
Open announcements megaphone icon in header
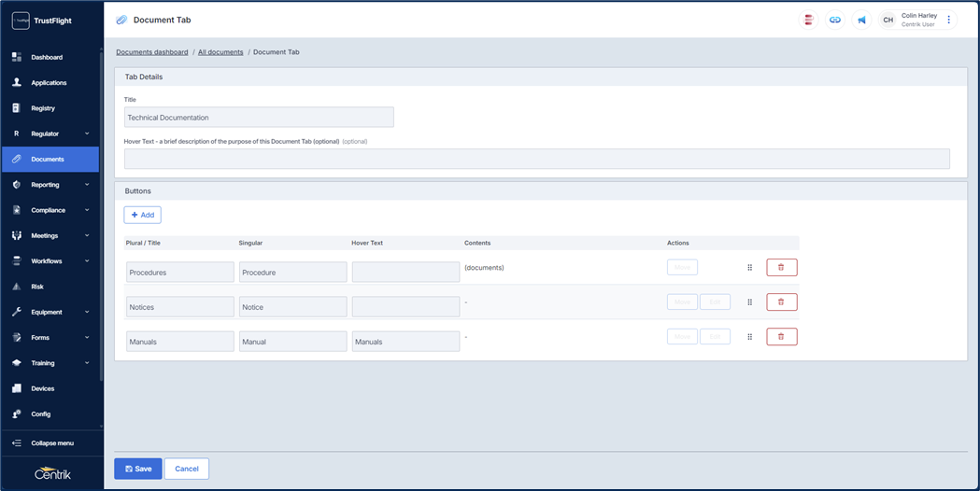[x=861, y=20]
